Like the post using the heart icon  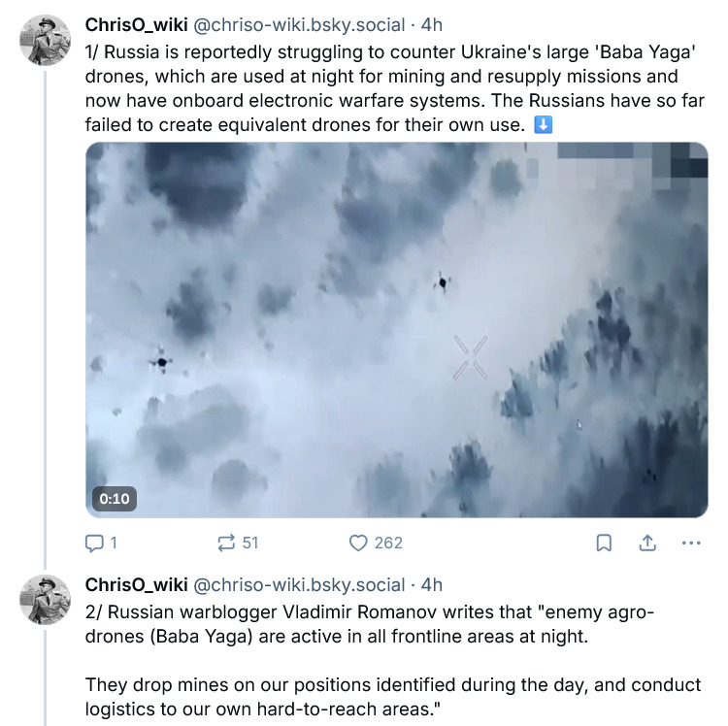point(359,544)
